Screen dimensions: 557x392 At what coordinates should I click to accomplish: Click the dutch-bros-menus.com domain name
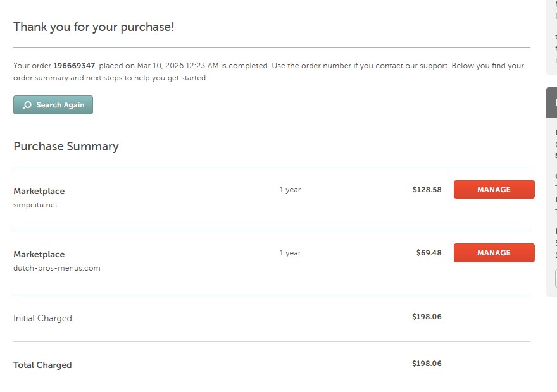coord(57,268)
